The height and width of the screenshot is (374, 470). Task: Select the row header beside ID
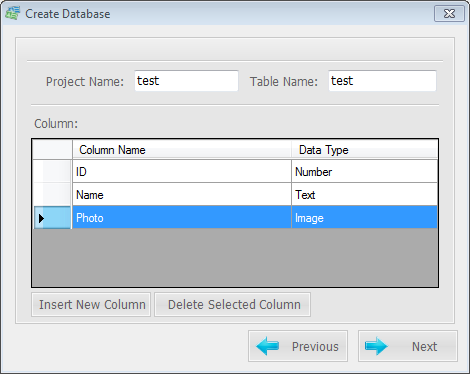tap(52, 171)
